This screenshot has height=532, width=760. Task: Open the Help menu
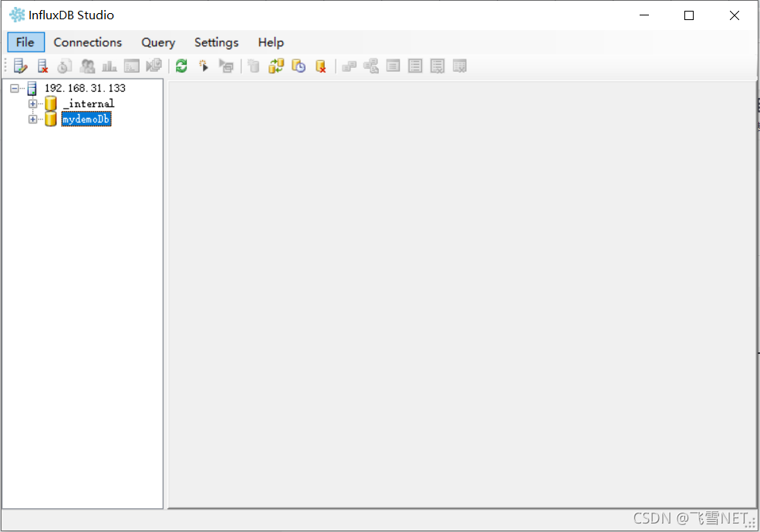tap(271, 42)
